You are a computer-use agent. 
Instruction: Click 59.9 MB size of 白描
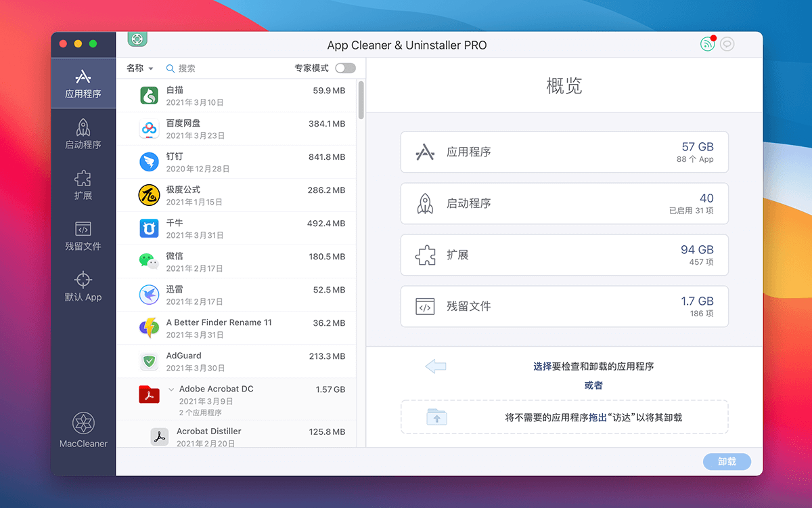click(x=329, y=90)
